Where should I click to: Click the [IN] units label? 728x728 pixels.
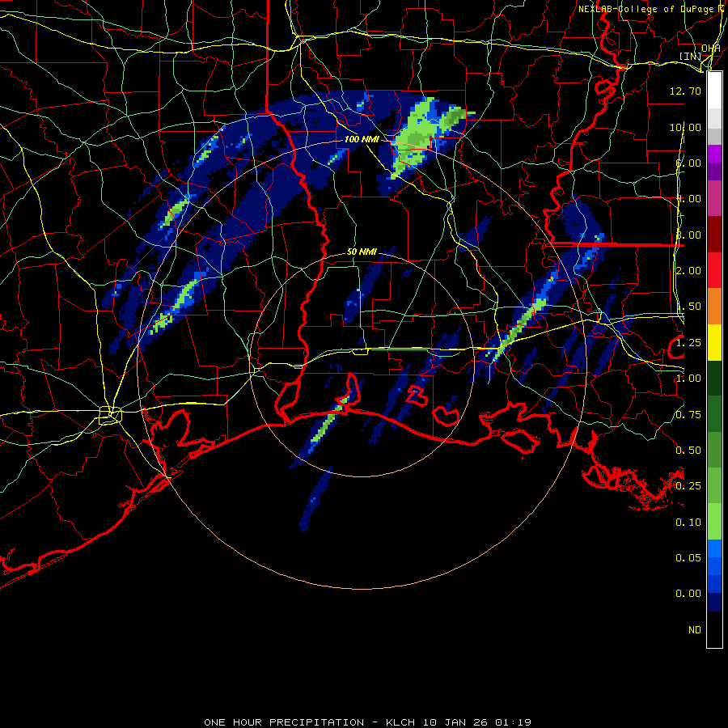[691, 56]
